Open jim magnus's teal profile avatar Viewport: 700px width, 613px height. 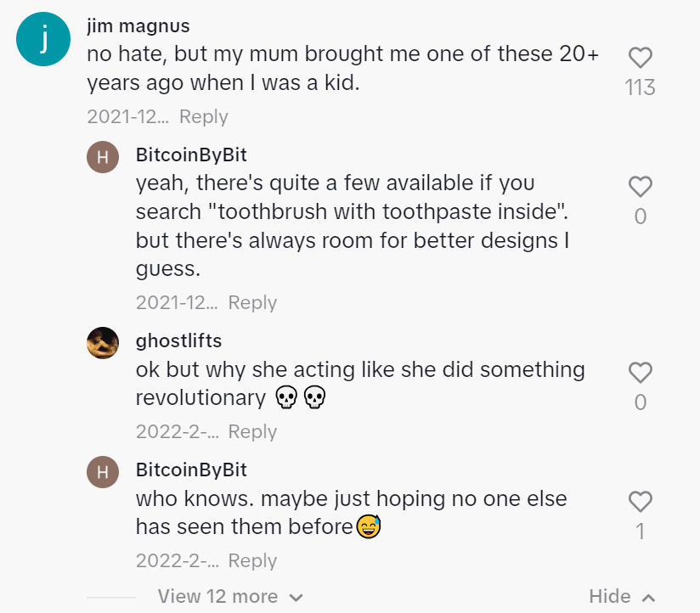point(42,41)
